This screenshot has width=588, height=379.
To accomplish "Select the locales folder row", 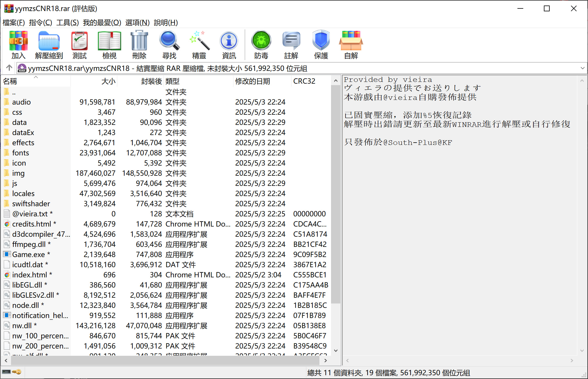I will tap(166, 193).
